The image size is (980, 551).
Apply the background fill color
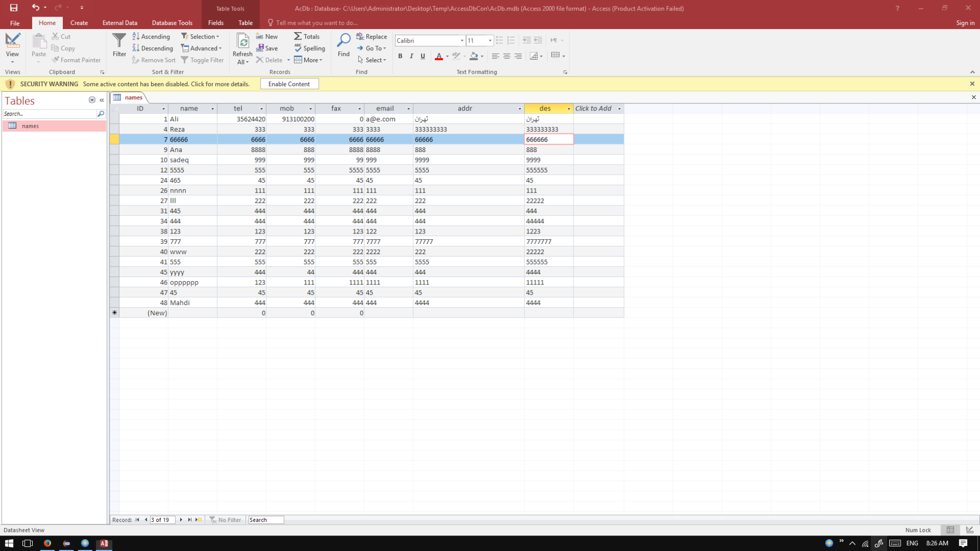[x=474, y=56]
